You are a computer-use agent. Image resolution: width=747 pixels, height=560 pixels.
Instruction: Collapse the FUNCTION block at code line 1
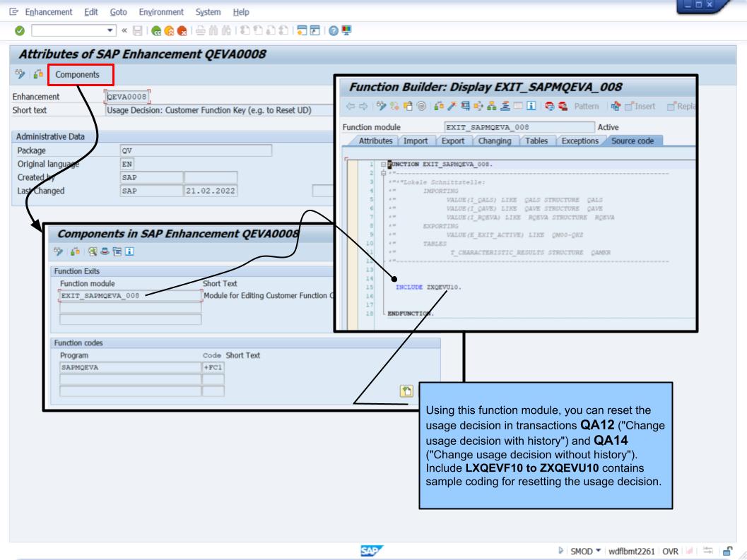[x=383, y=165]
